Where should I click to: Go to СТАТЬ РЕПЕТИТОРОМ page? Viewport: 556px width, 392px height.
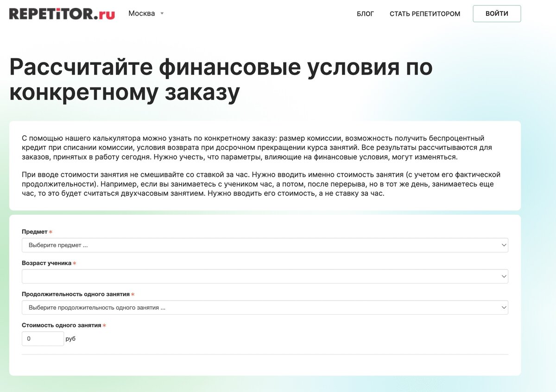click(x=425, y=14)
